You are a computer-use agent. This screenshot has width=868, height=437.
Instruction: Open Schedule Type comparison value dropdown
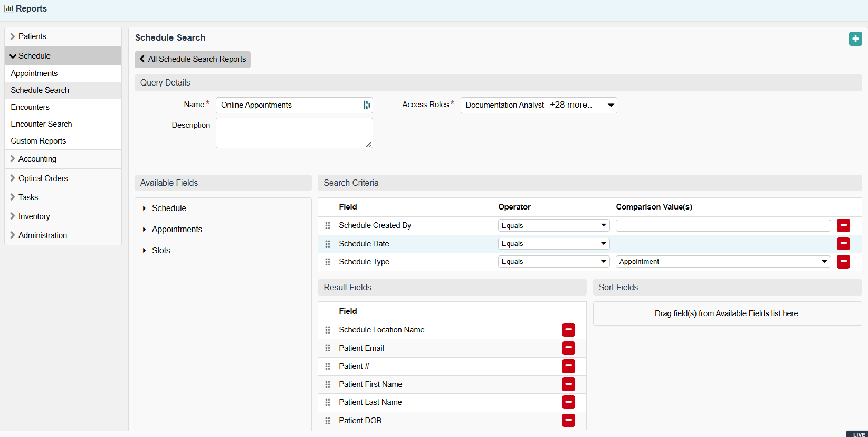pyautogui.click(x=723, y=262)
